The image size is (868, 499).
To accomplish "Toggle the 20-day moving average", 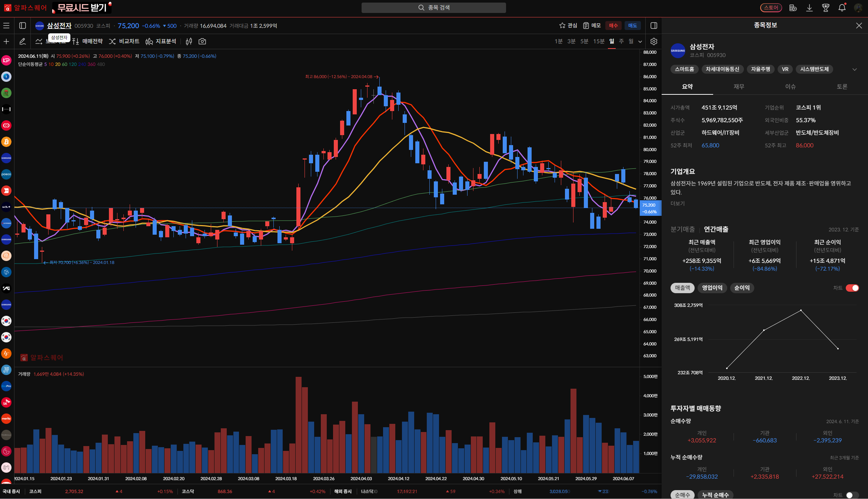I will pyautogui.click(x=58, y=64).
